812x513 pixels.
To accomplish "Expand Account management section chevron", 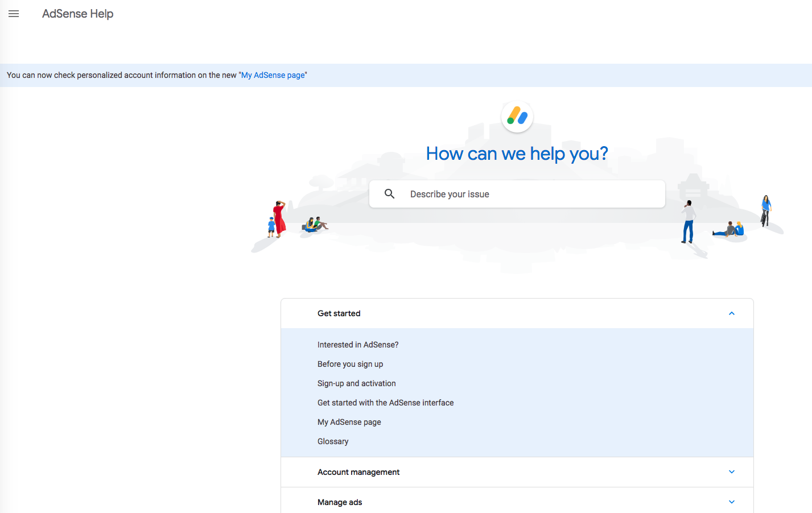I will [x=732, y=472].
